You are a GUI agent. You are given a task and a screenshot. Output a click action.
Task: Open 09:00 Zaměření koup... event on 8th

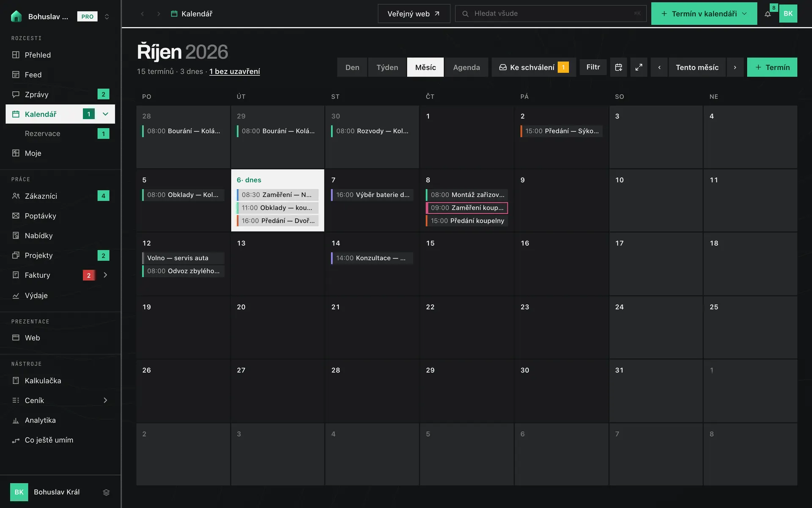(467, 208)
